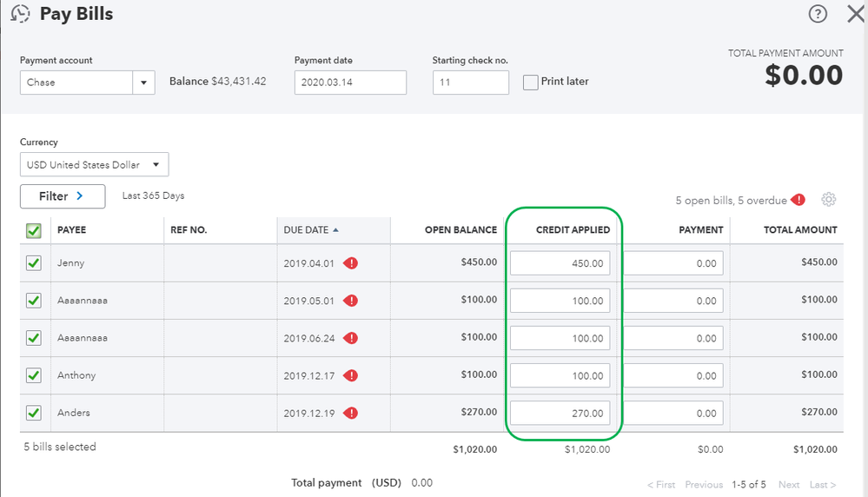This screenshot has width=868, height=497.
Task: Click the Pay Bills history clock icon
Action: pyautogui.click(x=20, y=14)
